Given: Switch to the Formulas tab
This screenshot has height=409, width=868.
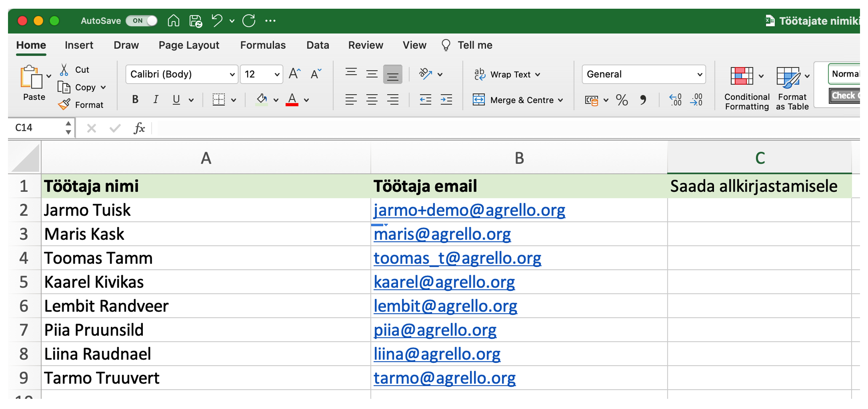Looking at the screenshot, I should tap(263, 45).
